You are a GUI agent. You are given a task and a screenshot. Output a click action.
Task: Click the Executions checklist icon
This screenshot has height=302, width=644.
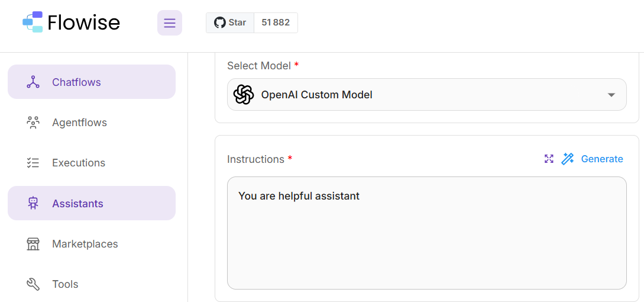click(33, 163)
